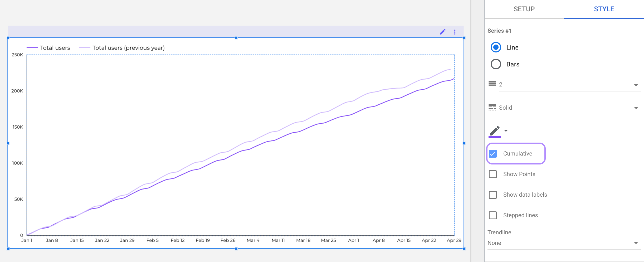Click the 250K y-axis label
The width and height of the screenshot is (644, 262).
pos(17,55)
